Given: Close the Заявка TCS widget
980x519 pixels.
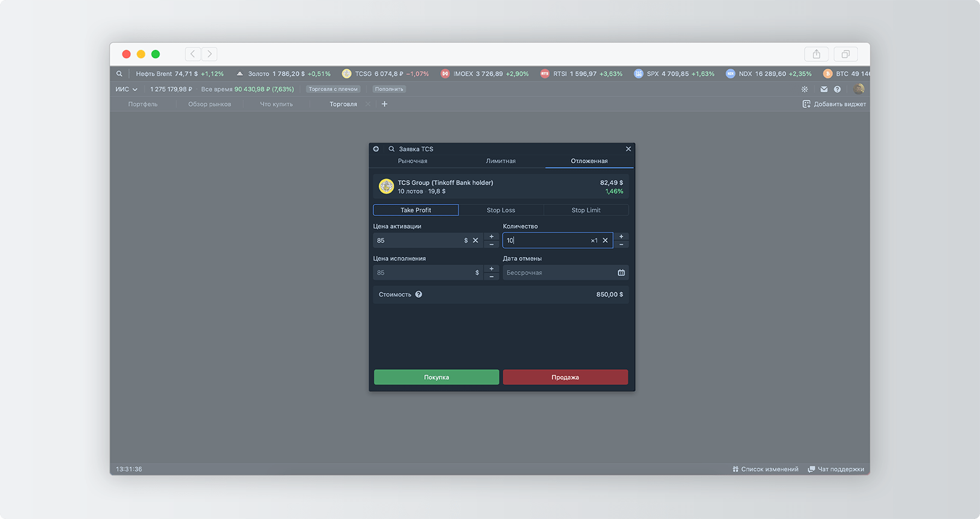Looking at the screenshot, I should point(628,149).
